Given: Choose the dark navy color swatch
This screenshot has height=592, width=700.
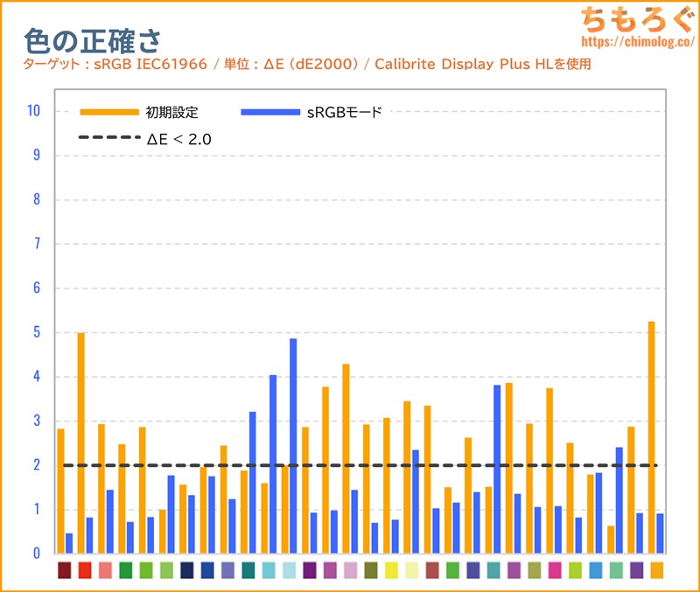Looking at the screenshot, I should coord(186,570).
